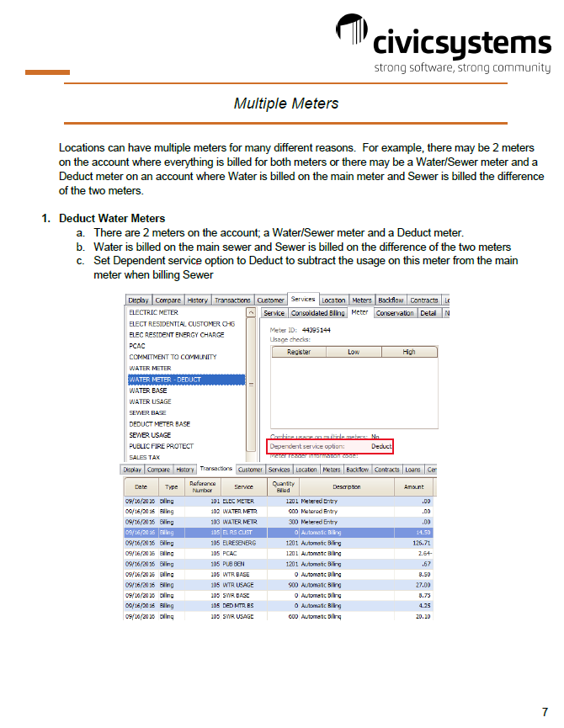564x728 pixels.
Task: Click amount 27.00 in transactions table
Action: [x=423, y=585]
